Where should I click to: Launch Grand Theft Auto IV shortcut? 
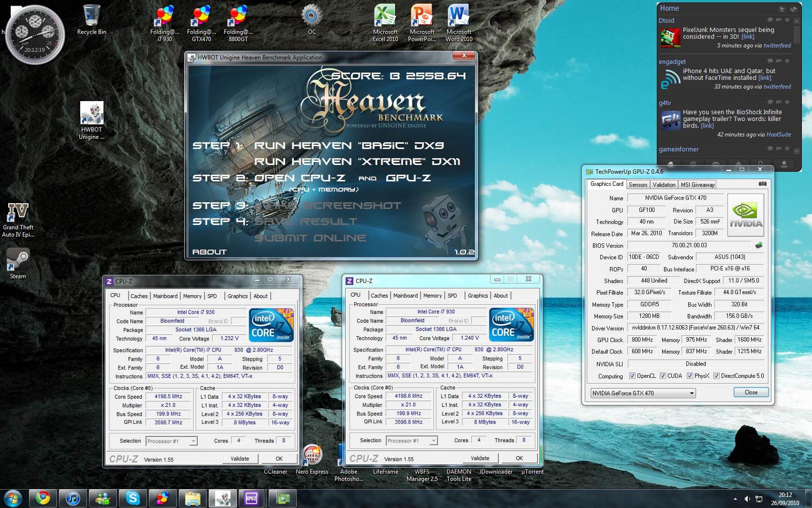(x=18, y=219)
